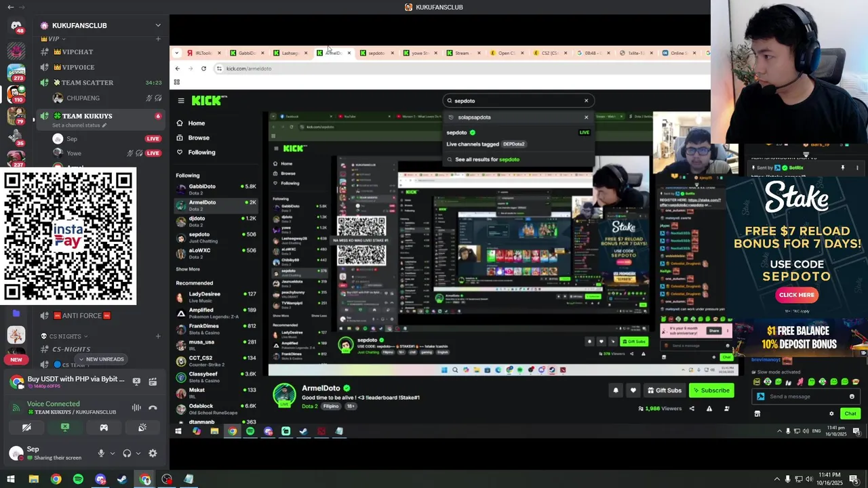Open headphone output options chevron
The image size is (868, 488).
click(138, 453)
